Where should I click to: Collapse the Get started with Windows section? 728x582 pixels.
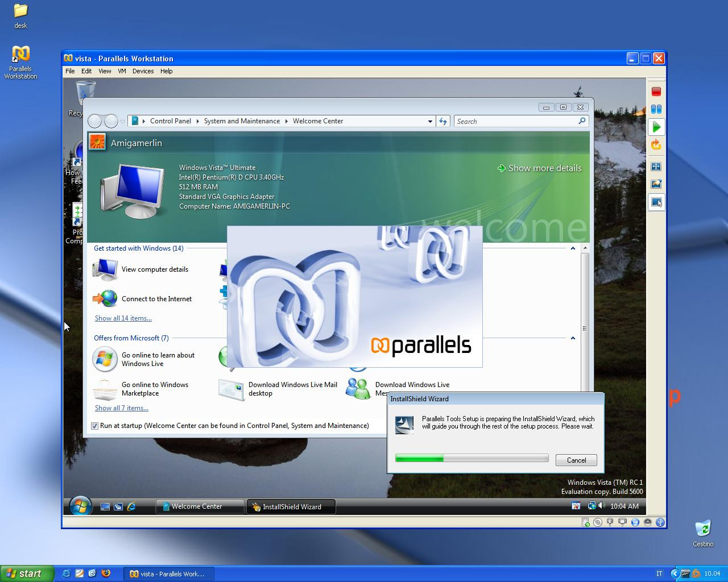(573, 248)
